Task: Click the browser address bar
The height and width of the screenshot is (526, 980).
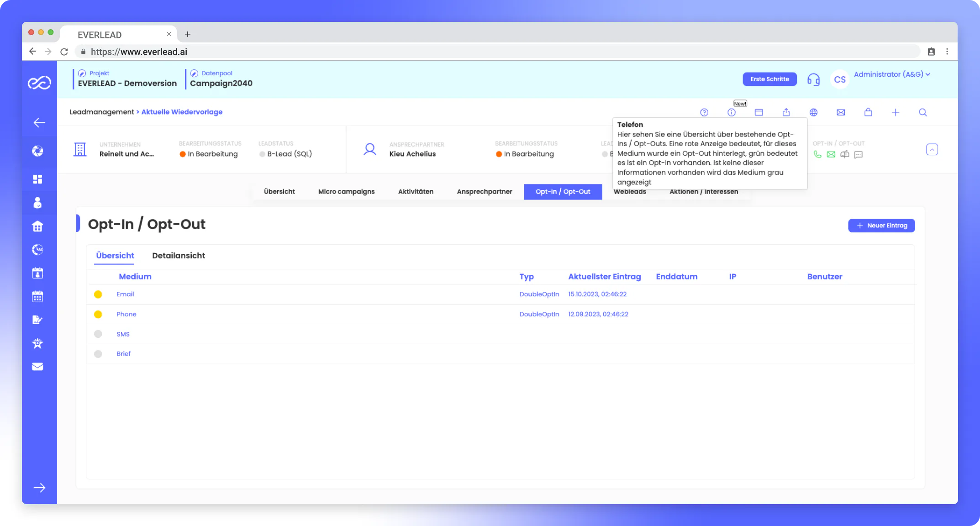Action: 498,52
